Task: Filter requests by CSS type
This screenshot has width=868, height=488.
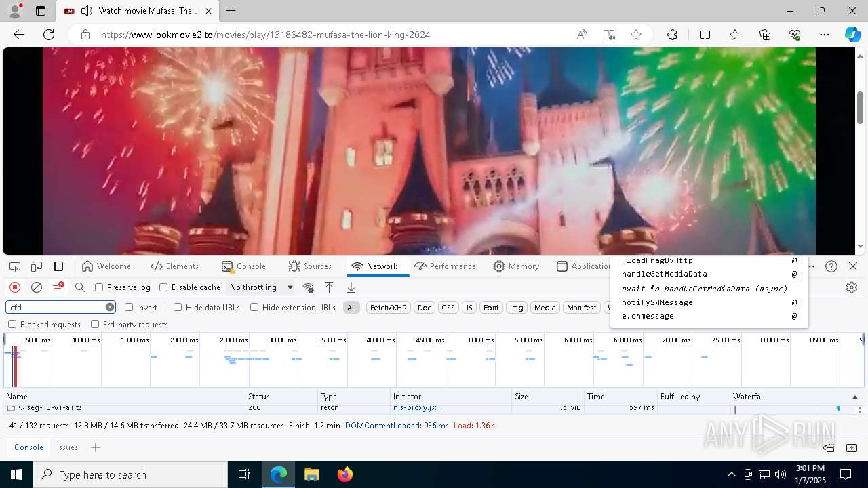Action: (448, 308)
